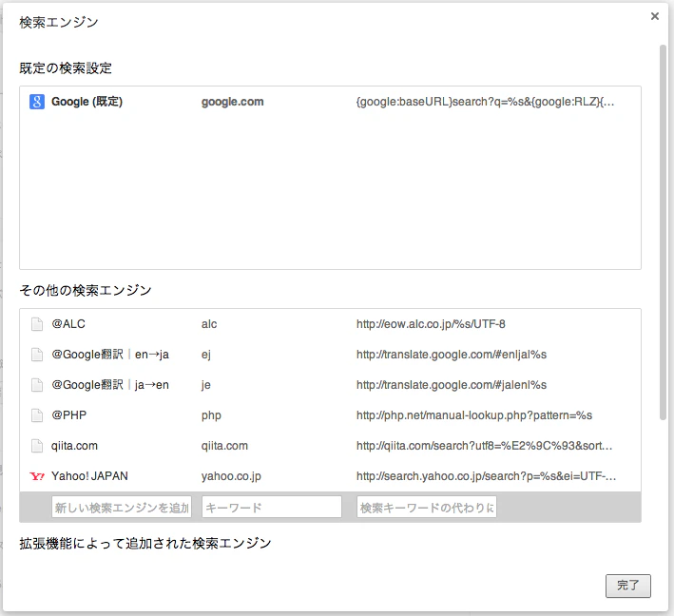674x616 pixels.
Task: Click the ej keyword cell
Action: point(206,356)
